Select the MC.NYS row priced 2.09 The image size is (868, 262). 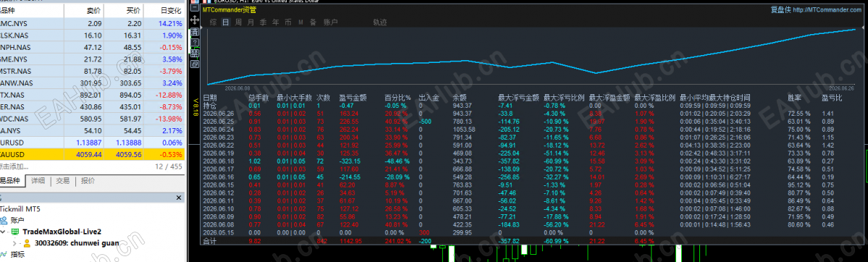pos(93,23)
